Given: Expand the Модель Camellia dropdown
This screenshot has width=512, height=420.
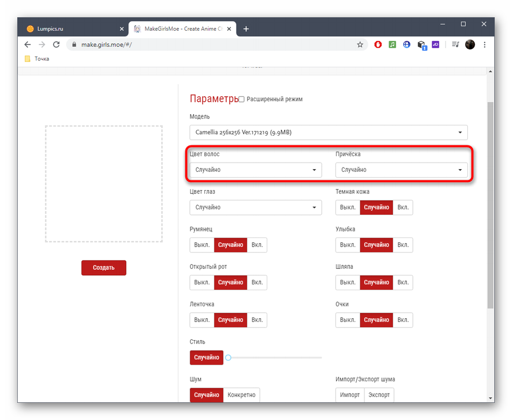Looking at the screenshot, I should coord(328,132).
